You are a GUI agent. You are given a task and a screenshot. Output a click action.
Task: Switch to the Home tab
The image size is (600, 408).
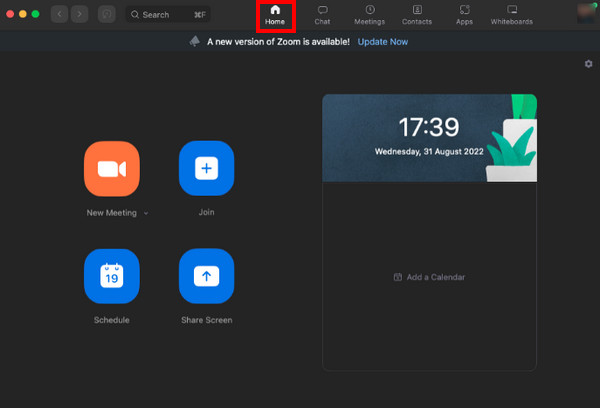click(275, 15)
